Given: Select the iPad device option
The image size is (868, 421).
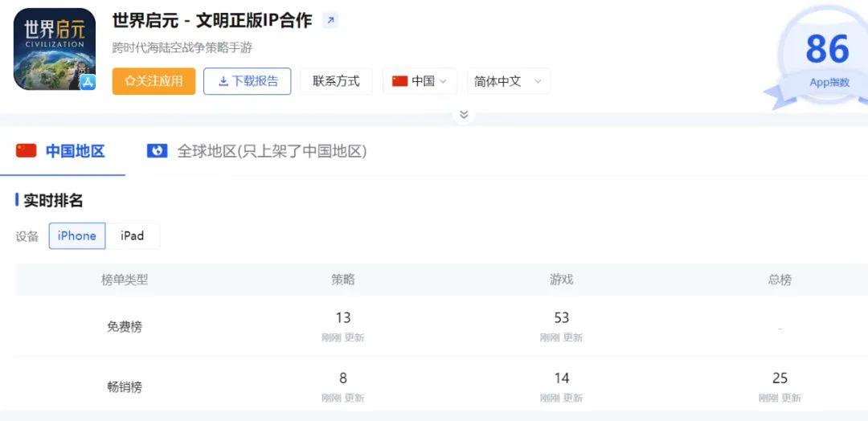Looking at the screenshot, I should point(133,235).
